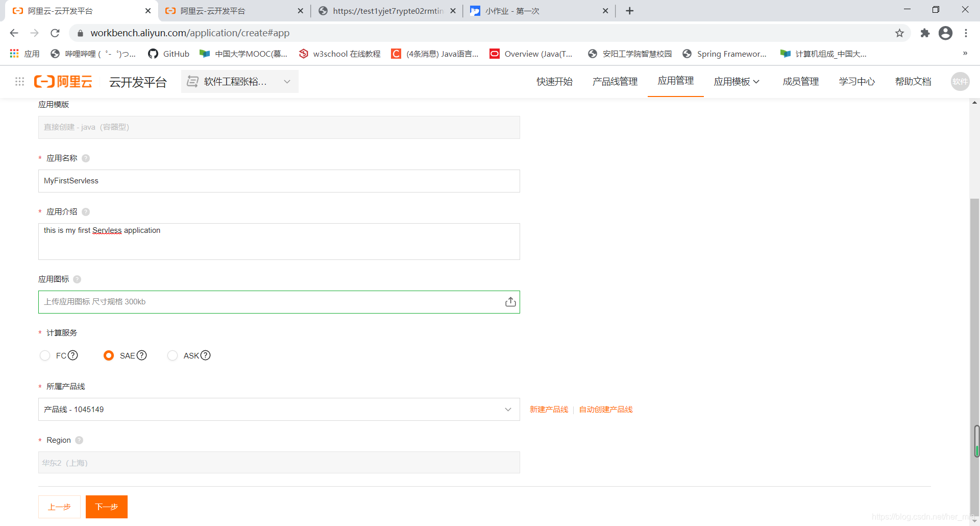Open the 产品线 - 1045149 dropdown
The height and width of the screenshot is (526, 980).
[x=279, y=410]
